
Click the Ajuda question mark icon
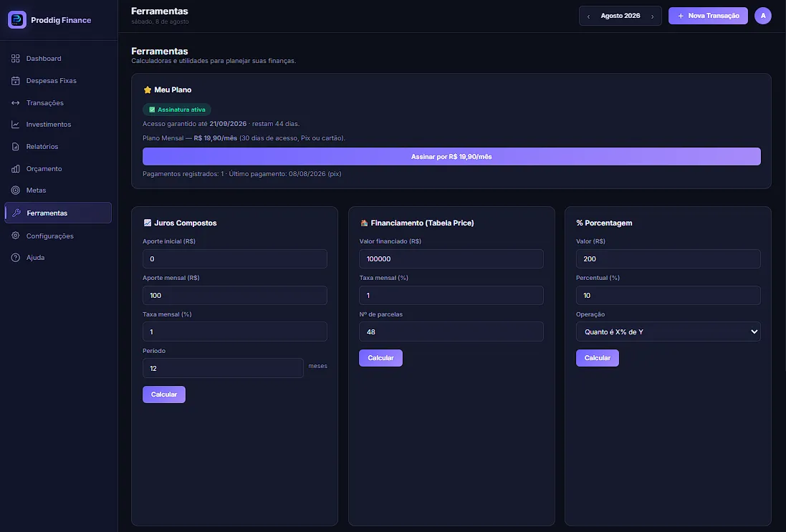click(16, 258)
